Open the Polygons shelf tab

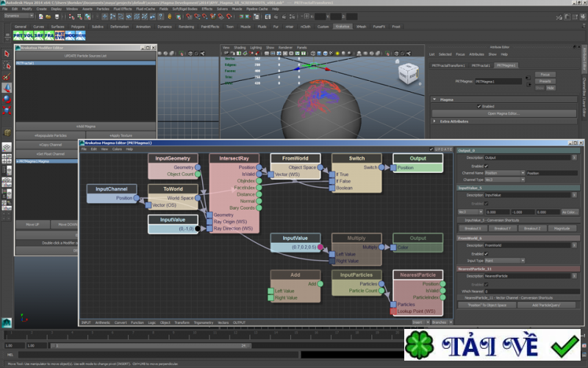(76, 26)
